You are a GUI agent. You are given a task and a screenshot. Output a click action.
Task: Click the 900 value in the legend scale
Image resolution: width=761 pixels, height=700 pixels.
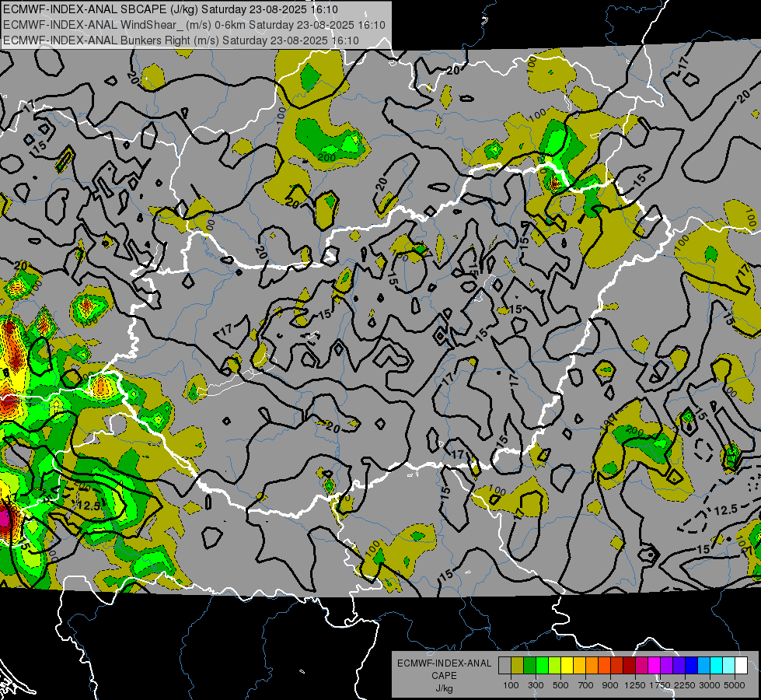point(610,685)
